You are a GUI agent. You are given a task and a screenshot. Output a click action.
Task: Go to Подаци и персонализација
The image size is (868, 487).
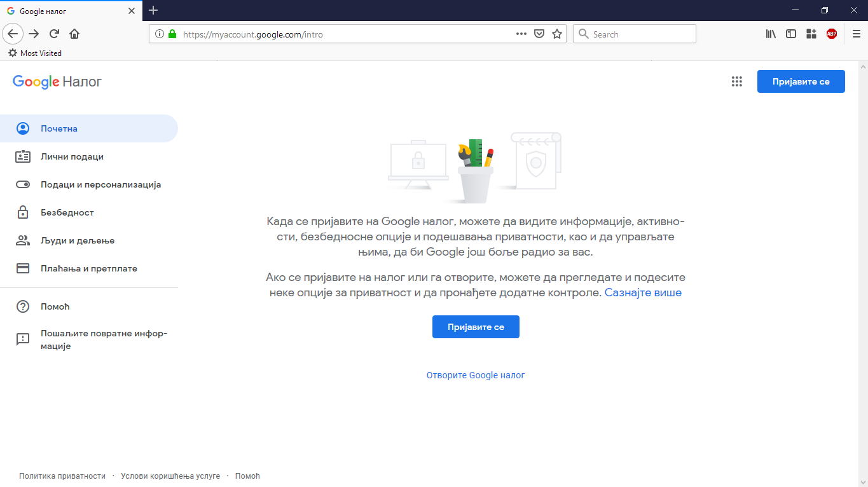click(x=100, y=184)
